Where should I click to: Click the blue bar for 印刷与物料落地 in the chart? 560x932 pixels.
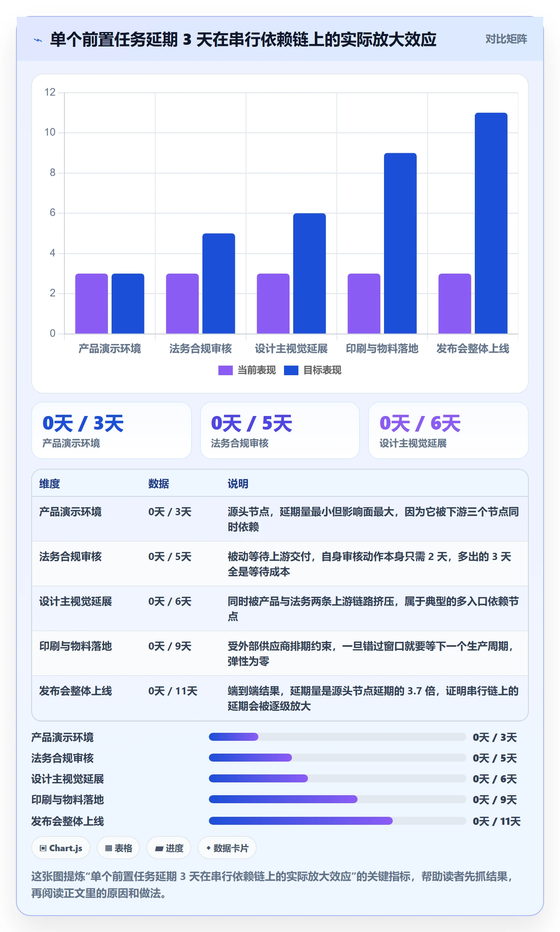[x=400, y=243]
